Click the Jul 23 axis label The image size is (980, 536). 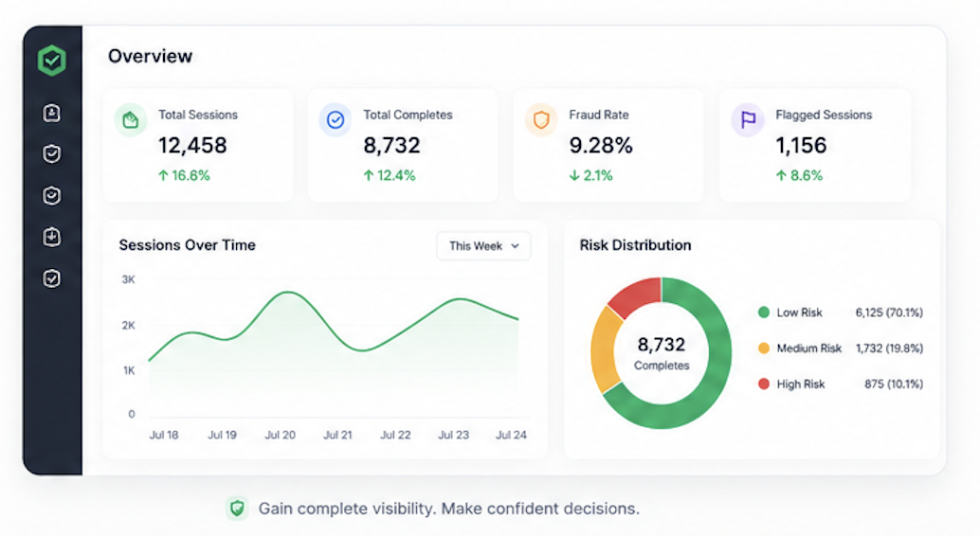(454, 435)
